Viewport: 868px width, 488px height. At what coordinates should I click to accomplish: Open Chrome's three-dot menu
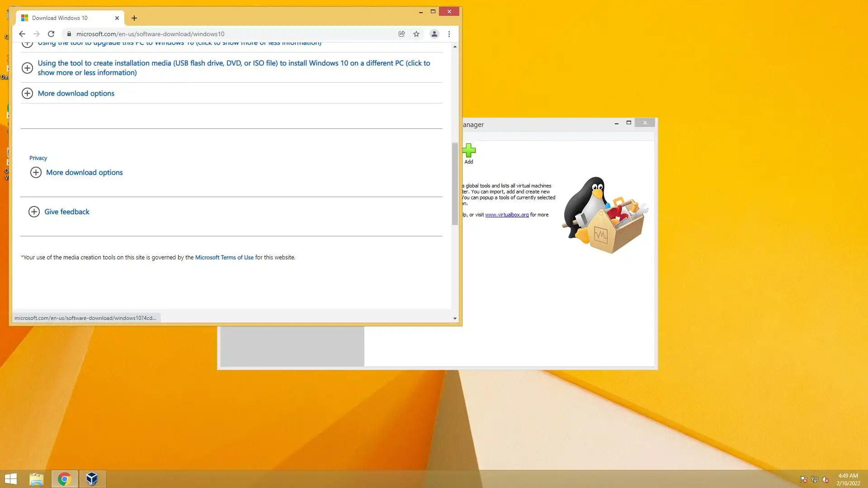(x=449, y=34)
